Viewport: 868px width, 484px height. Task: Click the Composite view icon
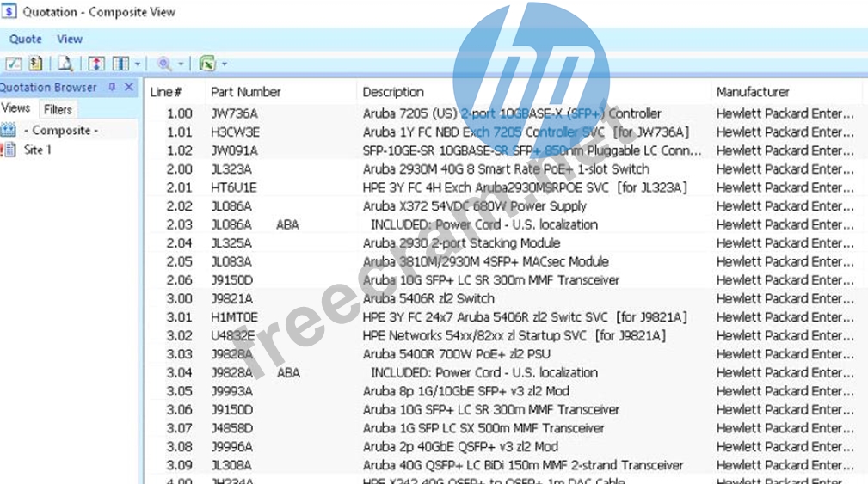pos(9,131)
